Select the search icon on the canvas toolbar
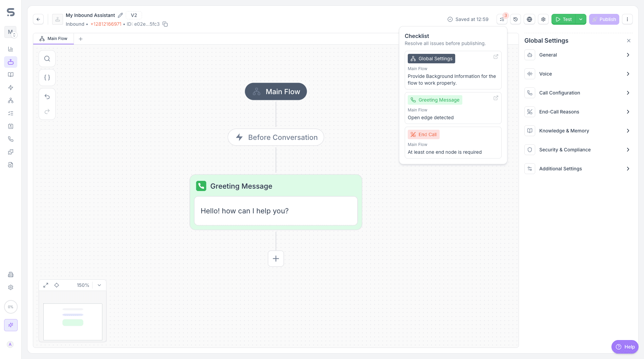The width and height of the screenshot is (644, 359). click(x=47, y=58)
